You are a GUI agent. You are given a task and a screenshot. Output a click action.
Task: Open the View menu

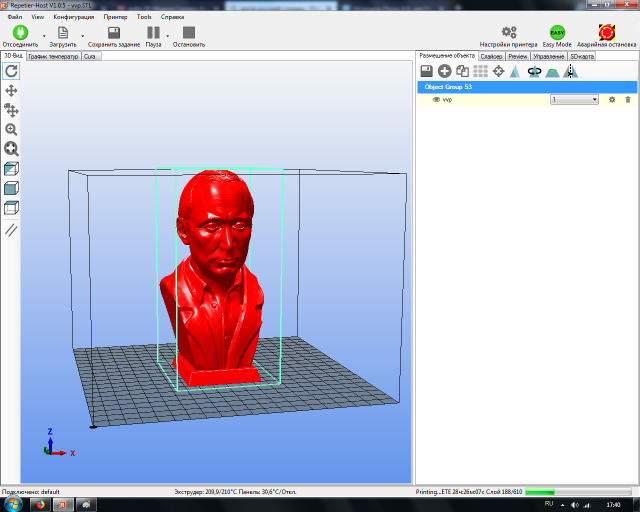(x=38, y=17)
